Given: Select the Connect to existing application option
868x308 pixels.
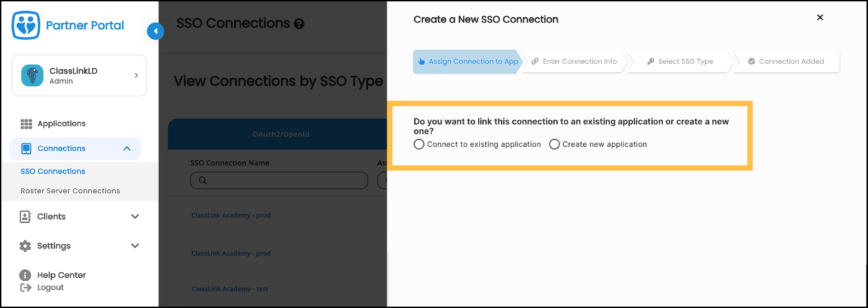Looking at the screenshot, I should click(x=419, y=144).
